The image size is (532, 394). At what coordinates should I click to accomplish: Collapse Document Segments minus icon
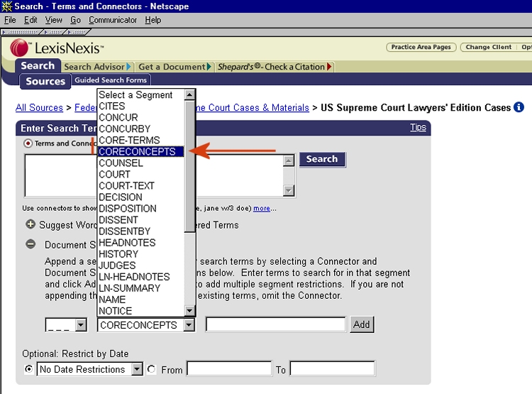(31, 244)
